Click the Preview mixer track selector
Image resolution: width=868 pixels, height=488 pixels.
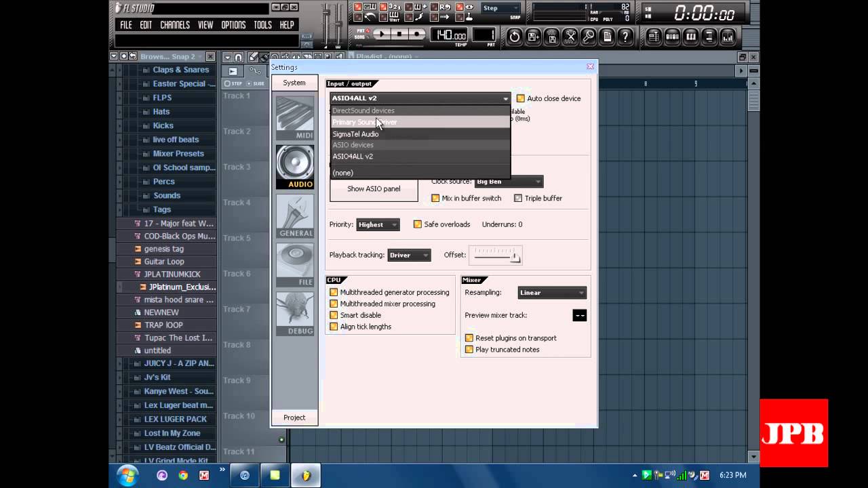[x=580, y=315]
